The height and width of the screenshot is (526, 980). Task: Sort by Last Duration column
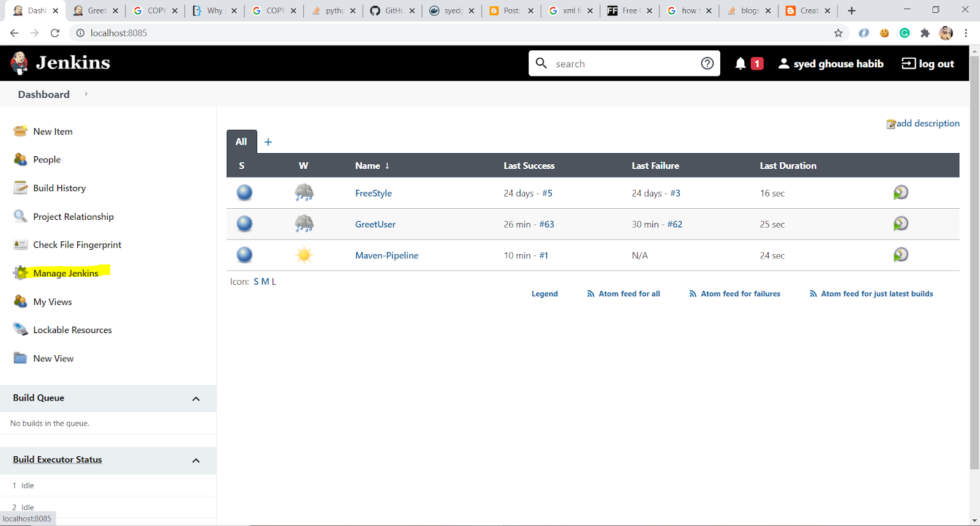(x=788, y=165)
